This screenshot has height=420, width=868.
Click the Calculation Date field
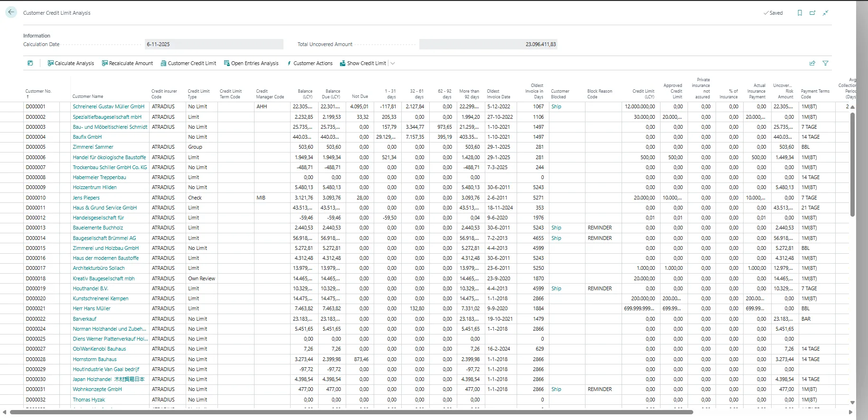(x=214, y=44)
